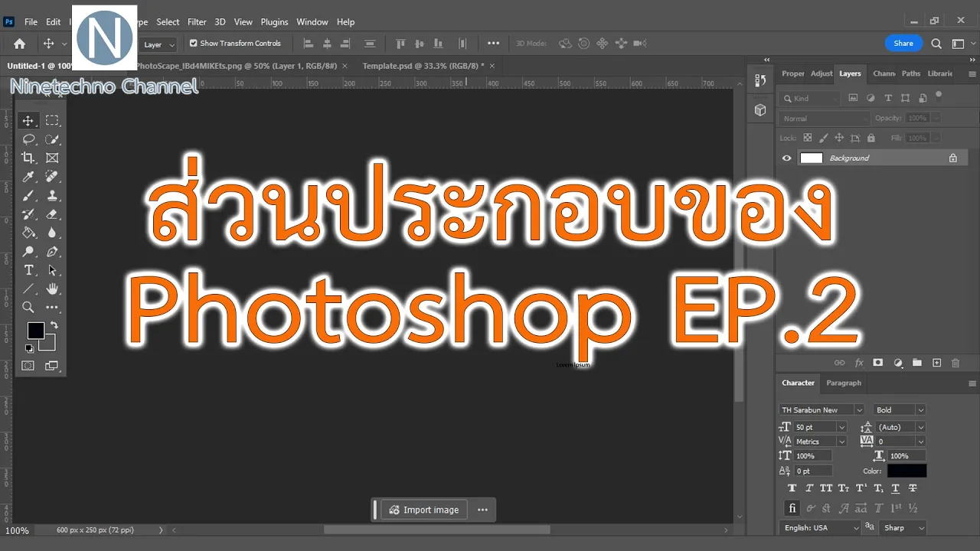Open Character text Color swatch
Screen dimensions: 980x551
906,471
